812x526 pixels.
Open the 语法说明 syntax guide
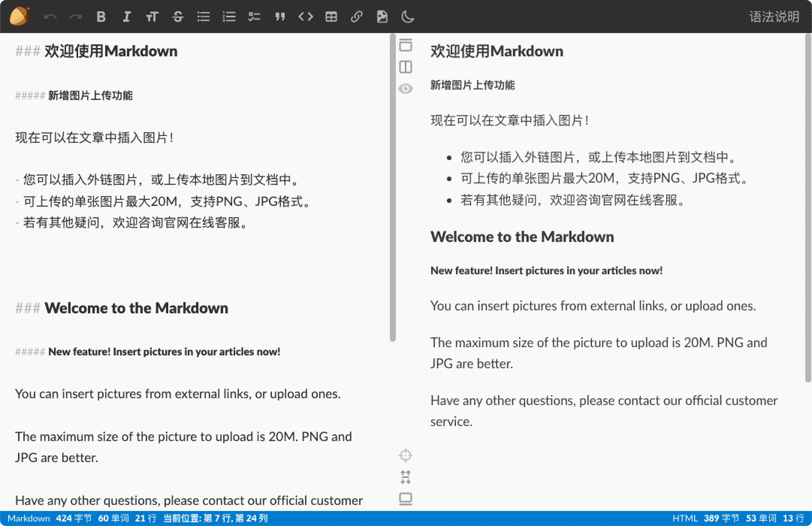pos(774,17)
